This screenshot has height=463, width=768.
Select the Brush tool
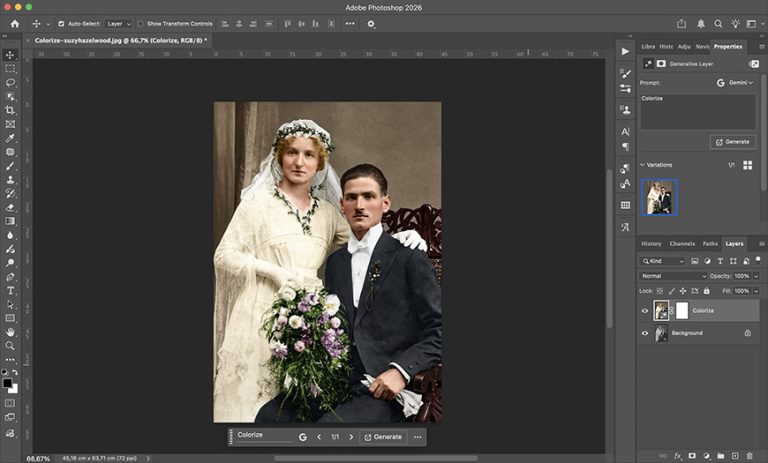click(10, 166)
